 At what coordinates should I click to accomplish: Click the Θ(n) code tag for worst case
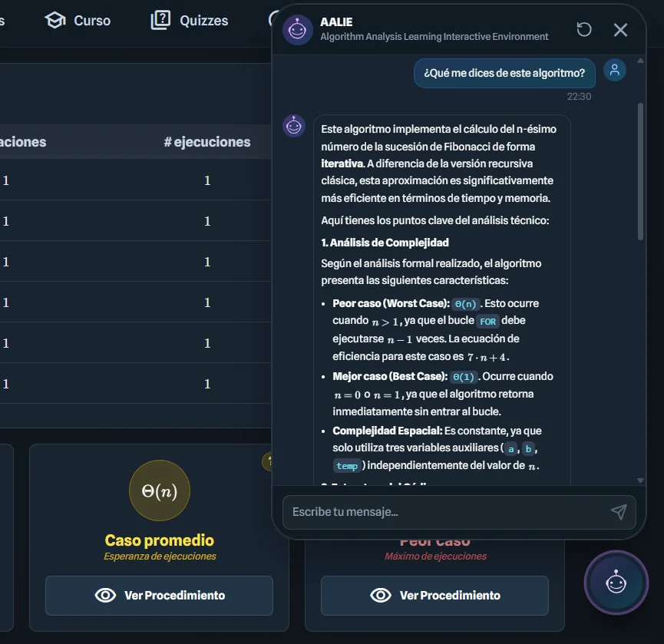click(x=465, y=304)
